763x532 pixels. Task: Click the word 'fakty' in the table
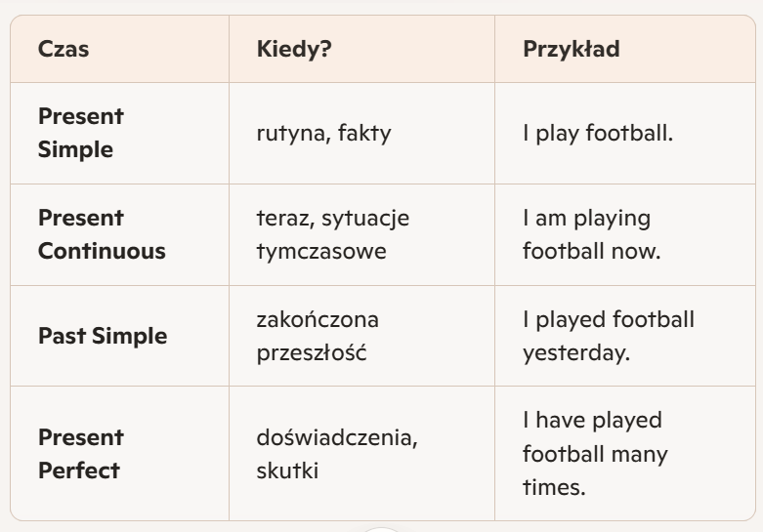(x=364, y=133)
